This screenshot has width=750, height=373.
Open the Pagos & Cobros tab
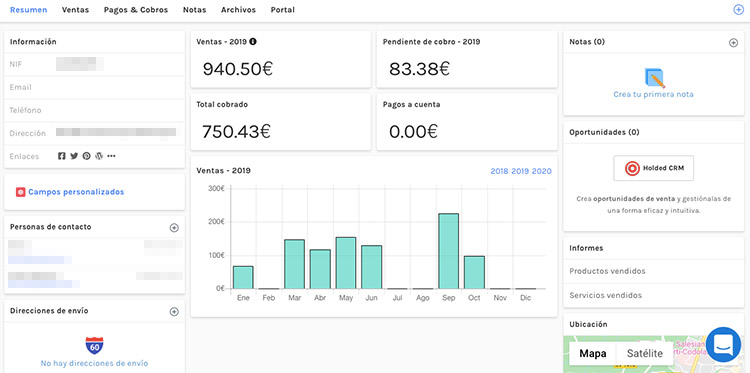136,10
